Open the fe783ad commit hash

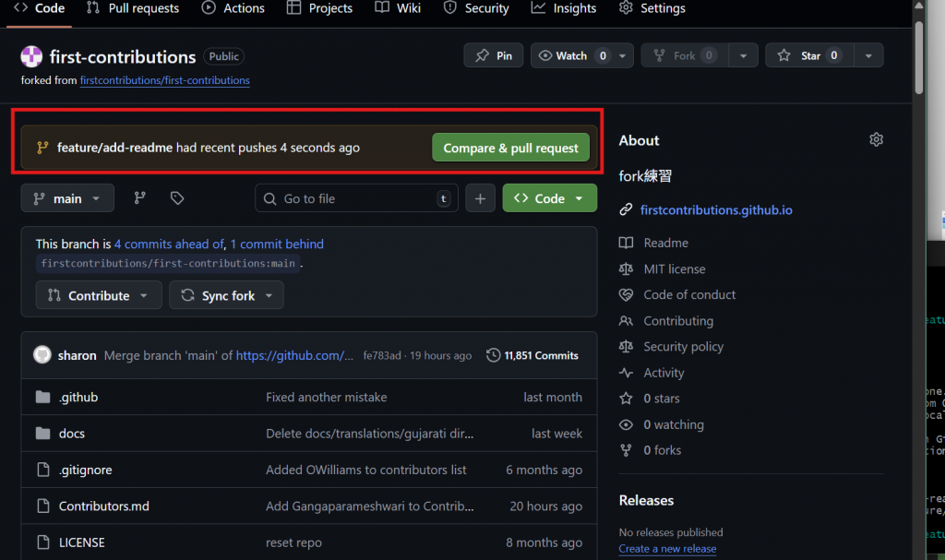[381, 356]
